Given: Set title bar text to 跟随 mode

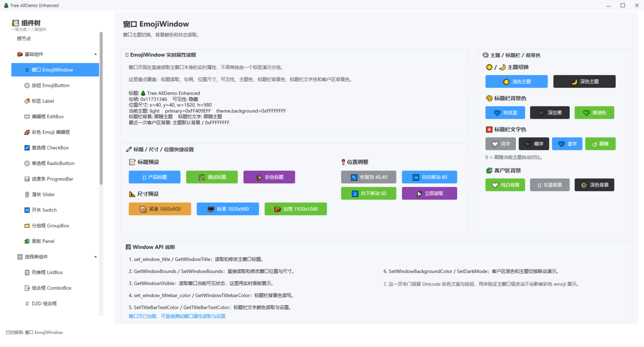Looking at the screenshot, I should click(x=600, y=144).
